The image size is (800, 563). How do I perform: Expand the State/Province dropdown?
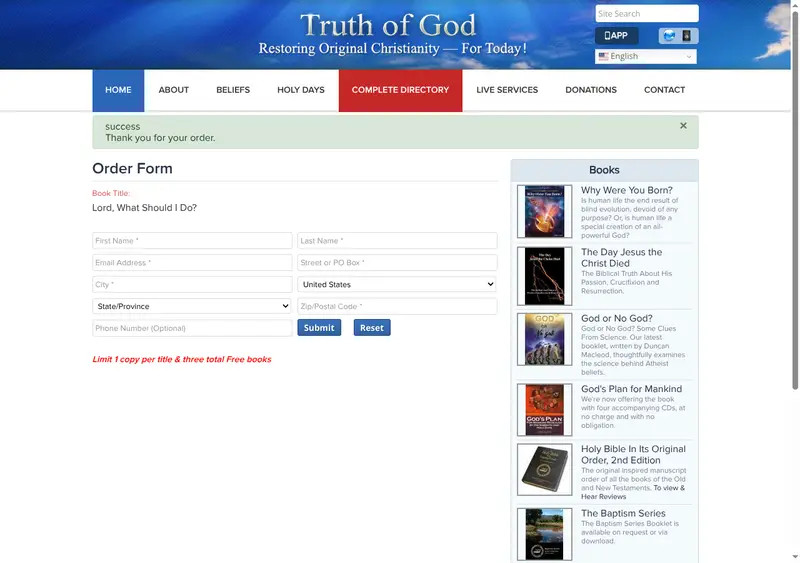pos(192,306)
